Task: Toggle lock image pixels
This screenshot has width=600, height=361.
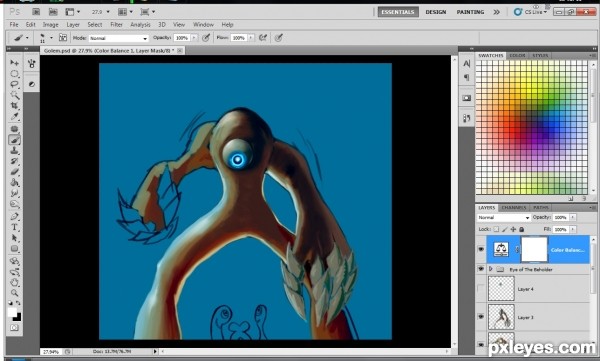Action: [x=505, y=229]
